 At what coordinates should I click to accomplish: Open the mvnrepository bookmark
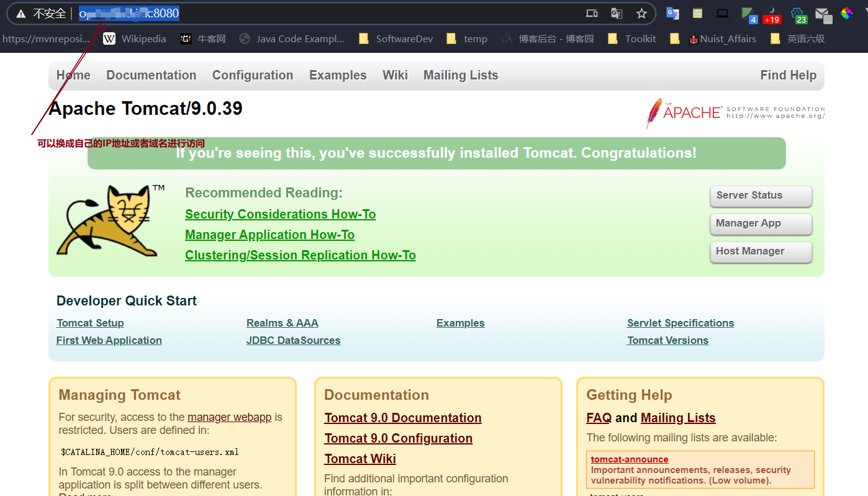[x=45, y=39]
